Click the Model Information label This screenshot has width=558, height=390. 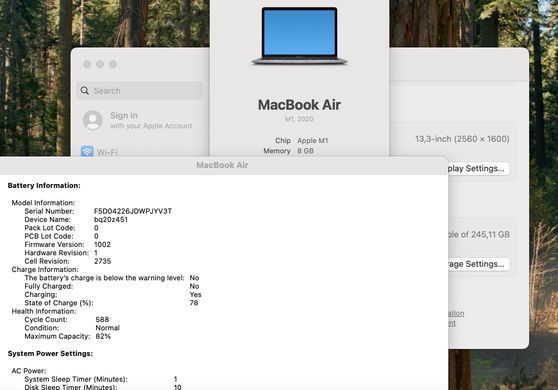tap(43, 203)
